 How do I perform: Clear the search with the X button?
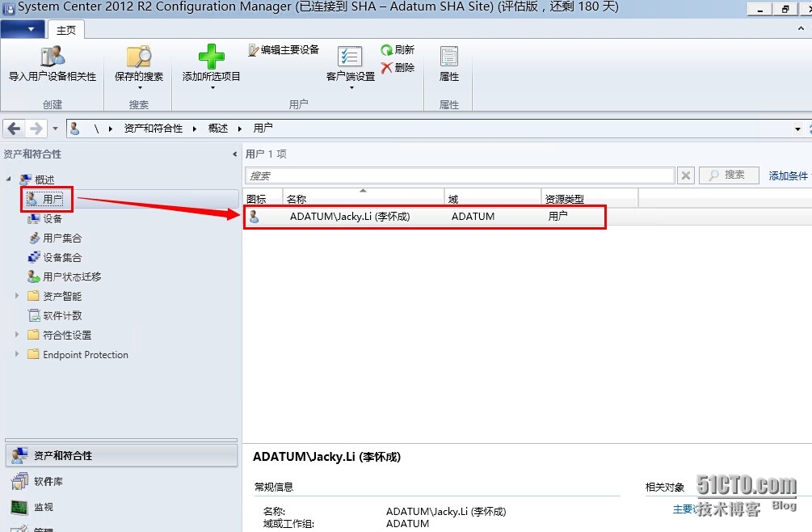coord(686,175)
